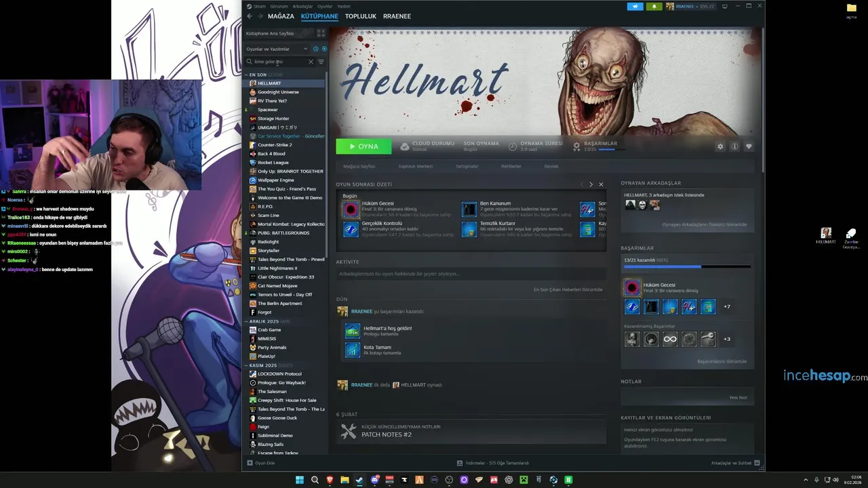Image resolution: width=868 pixels, height=488 pixels.
Task: Go forward with the right arrow
Action: 259,16
